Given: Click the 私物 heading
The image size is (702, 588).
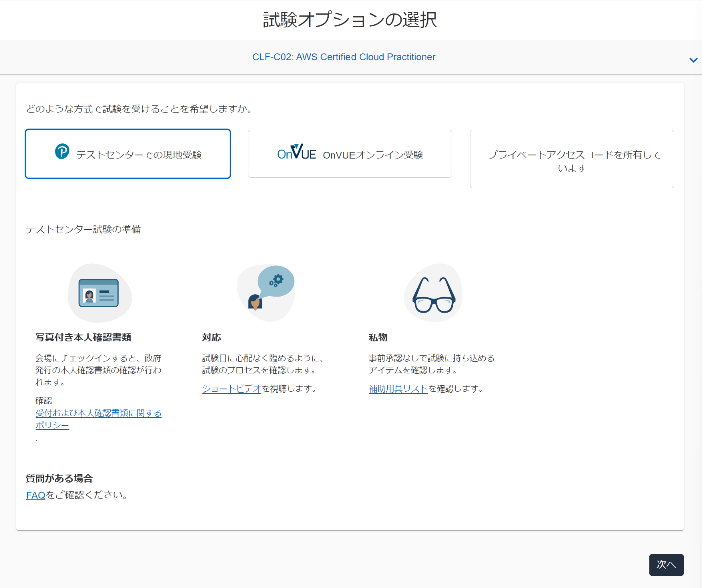Looking at the screenshot, I should 378,338.
